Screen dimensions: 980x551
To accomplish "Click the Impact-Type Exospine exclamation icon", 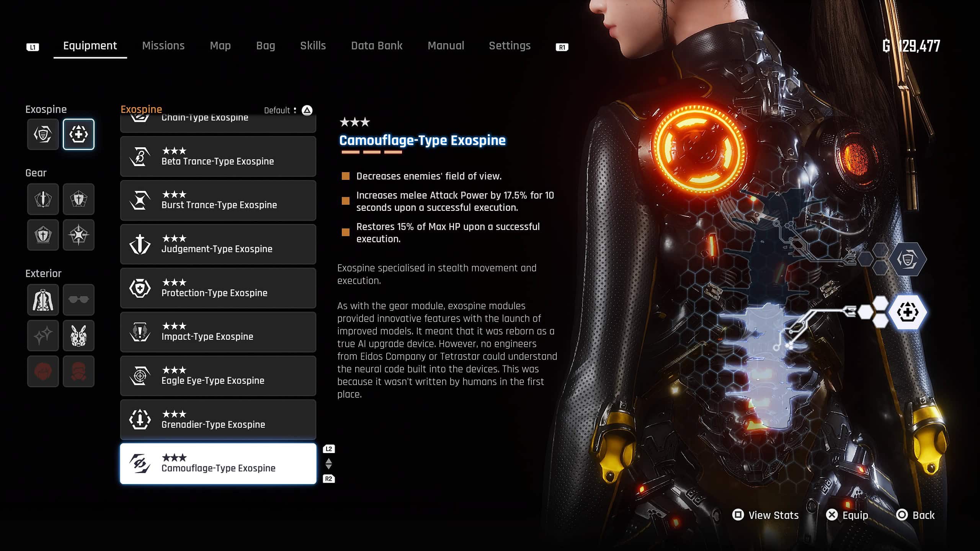I will (140, 332).
